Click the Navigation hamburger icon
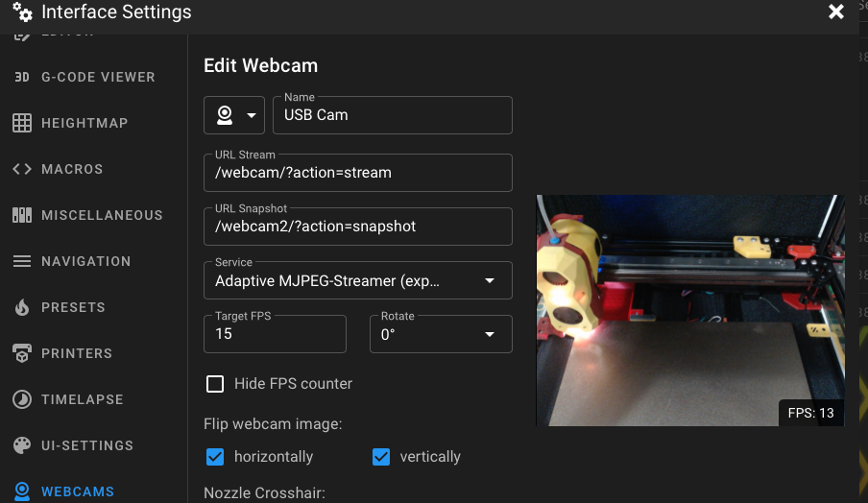 21,261
